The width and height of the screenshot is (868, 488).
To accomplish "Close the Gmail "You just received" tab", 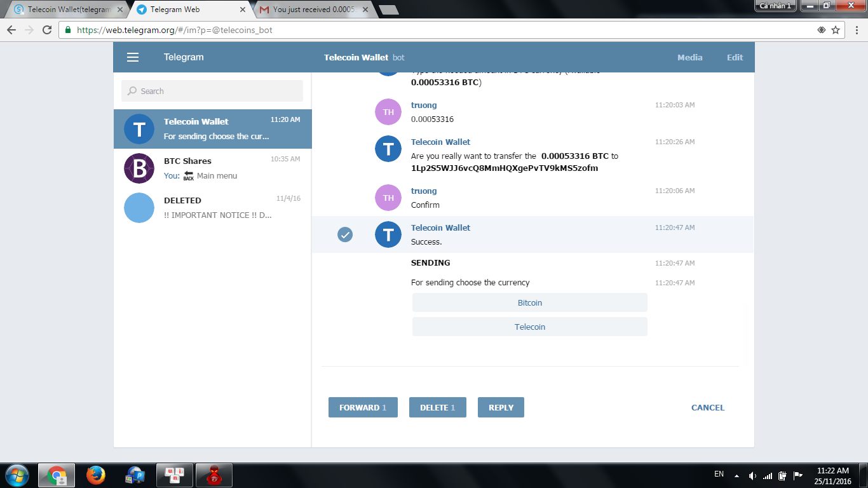I will [365, 10].
